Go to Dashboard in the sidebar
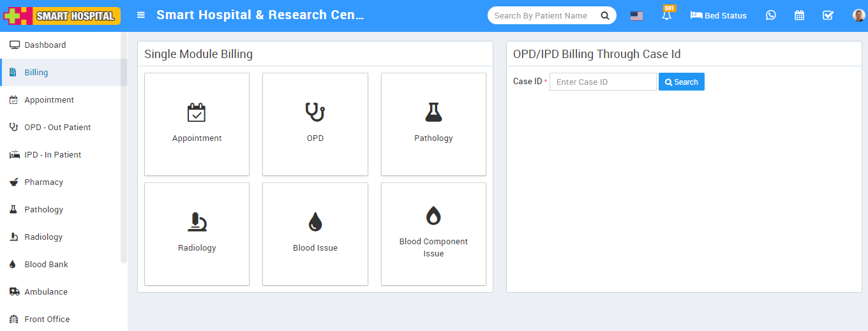Viewport: 868px width, 331px height. click(x=45, y=45)
